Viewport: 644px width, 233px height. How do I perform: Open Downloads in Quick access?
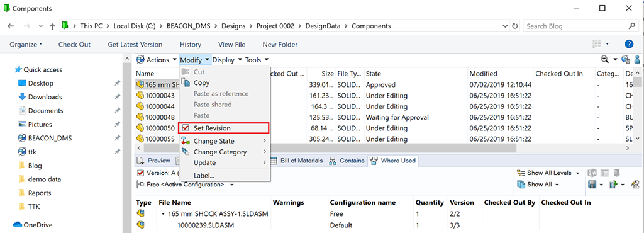45,97
